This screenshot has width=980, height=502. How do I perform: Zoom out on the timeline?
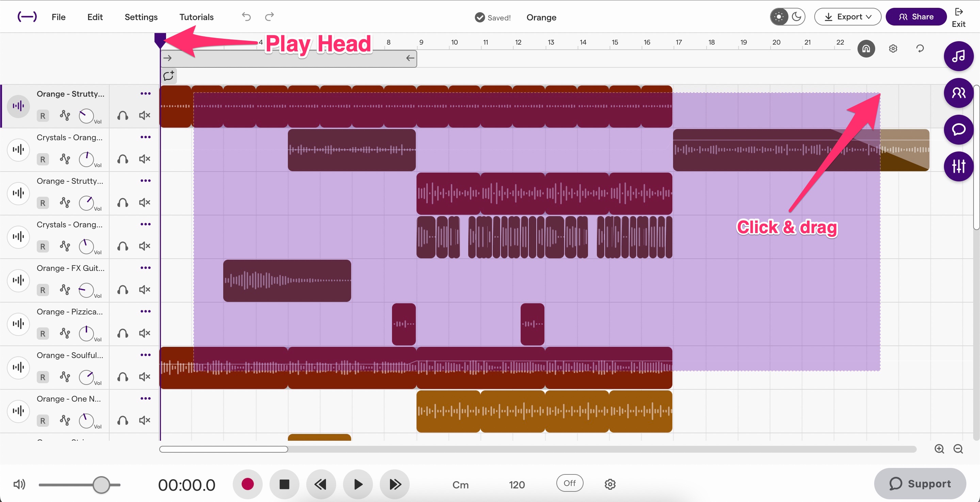(958, 449)
